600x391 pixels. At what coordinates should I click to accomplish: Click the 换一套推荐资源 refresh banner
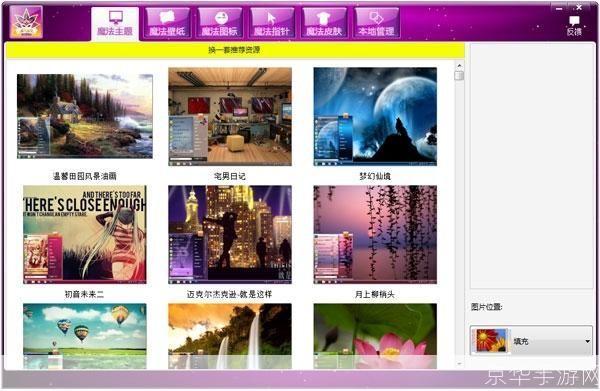pos(235,50)
